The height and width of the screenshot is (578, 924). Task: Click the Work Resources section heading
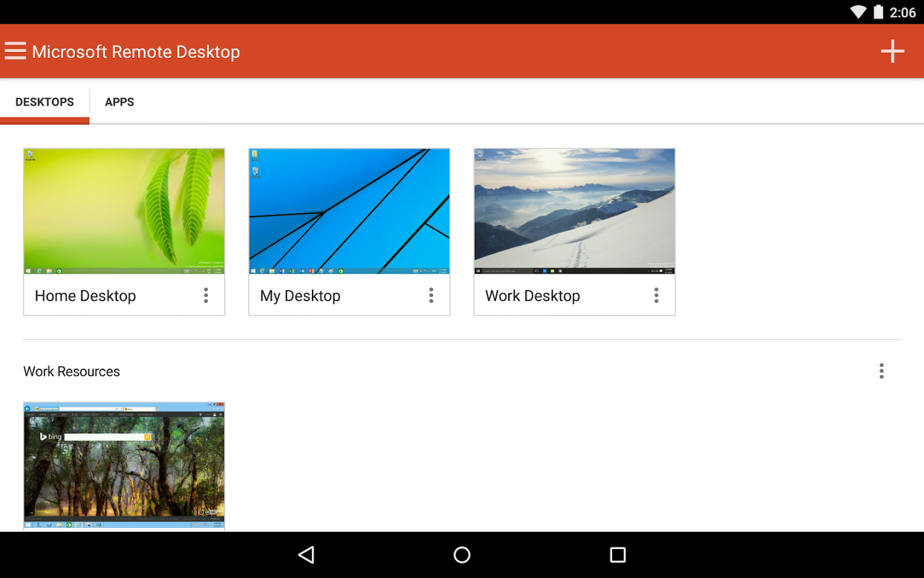click(x=72, y=372)
